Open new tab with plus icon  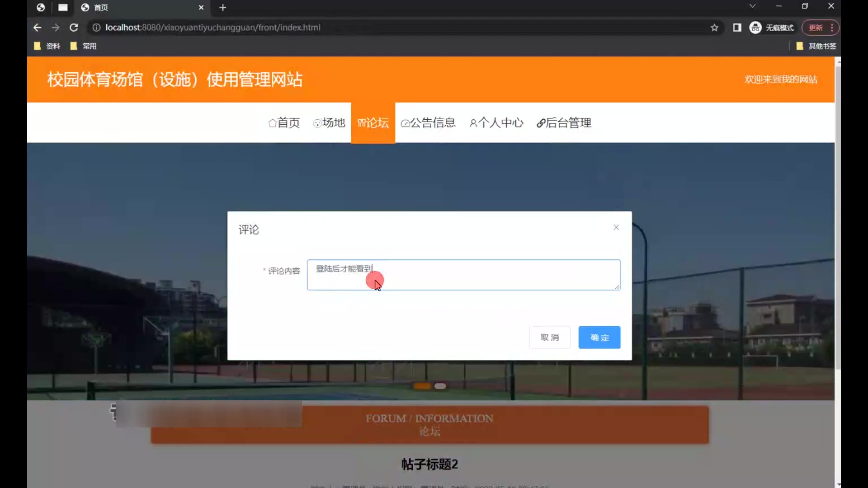click(222, 8)
